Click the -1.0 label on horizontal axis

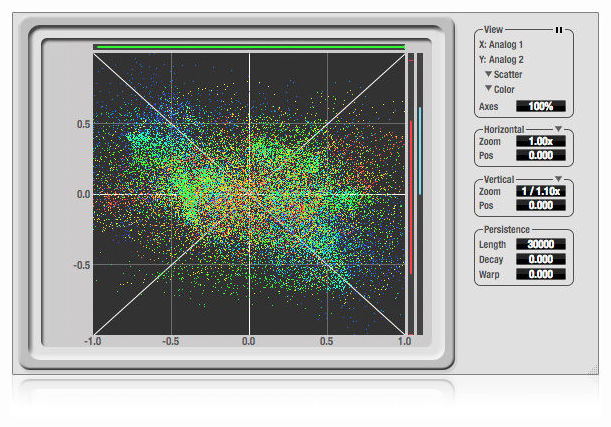click(x=93, y=341)
